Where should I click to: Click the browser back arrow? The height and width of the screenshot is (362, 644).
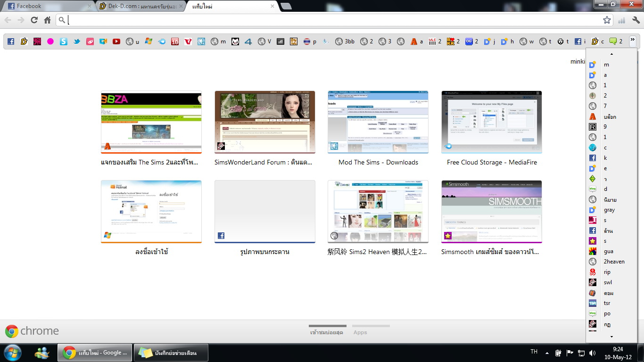pyautogui.click(x=8, y=20)
